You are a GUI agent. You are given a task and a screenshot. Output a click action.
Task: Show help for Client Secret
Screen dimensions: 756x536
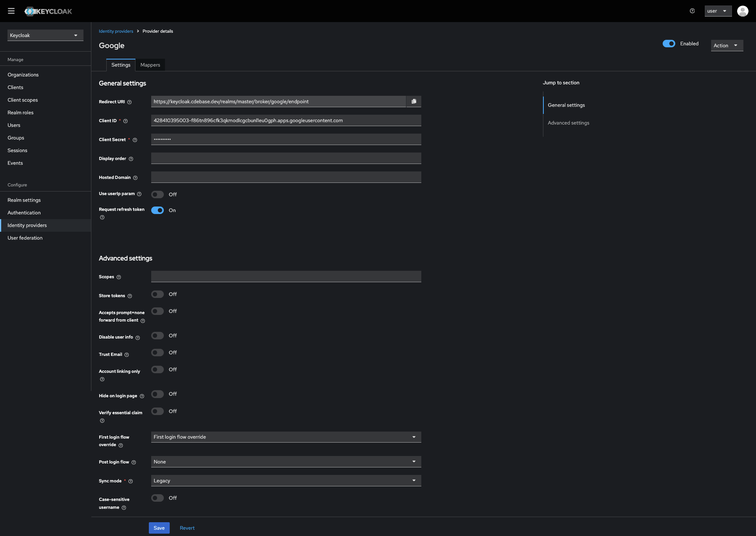[x=135, y=140]
